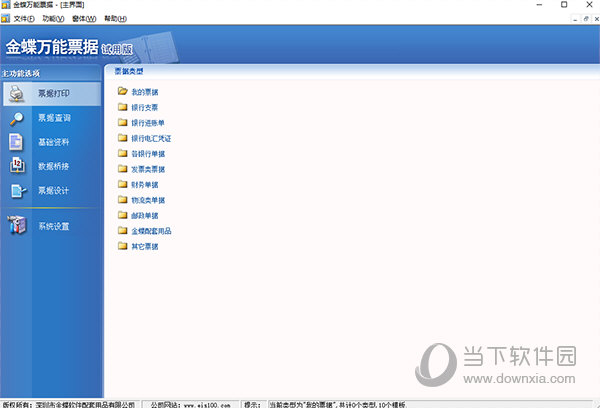Click the folder icon beside 银行支票
Viewport: 600px width, 408px height.
[x=122, y=107]
